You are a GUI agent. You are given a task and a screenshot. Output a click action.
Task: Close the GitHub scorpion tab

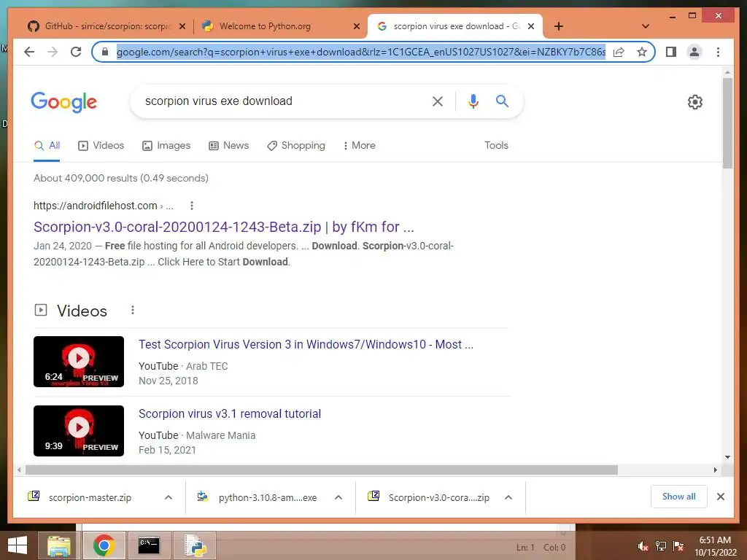(x=182, y=26)
